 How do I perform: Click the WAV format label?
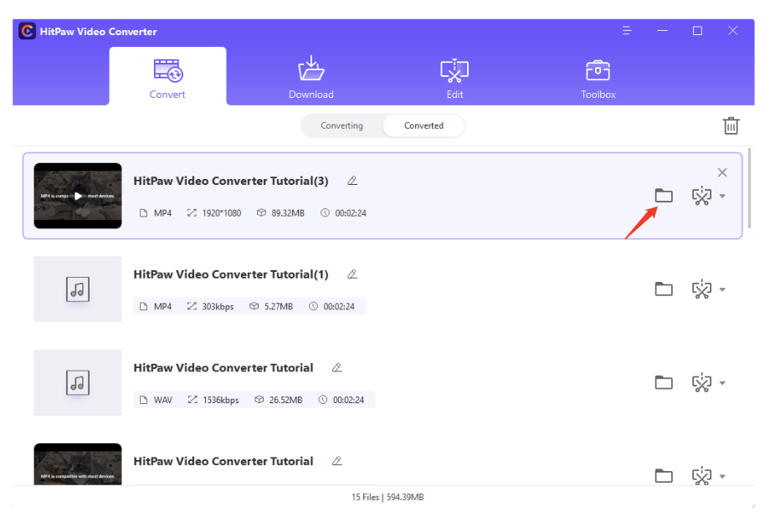pos(163,400)
